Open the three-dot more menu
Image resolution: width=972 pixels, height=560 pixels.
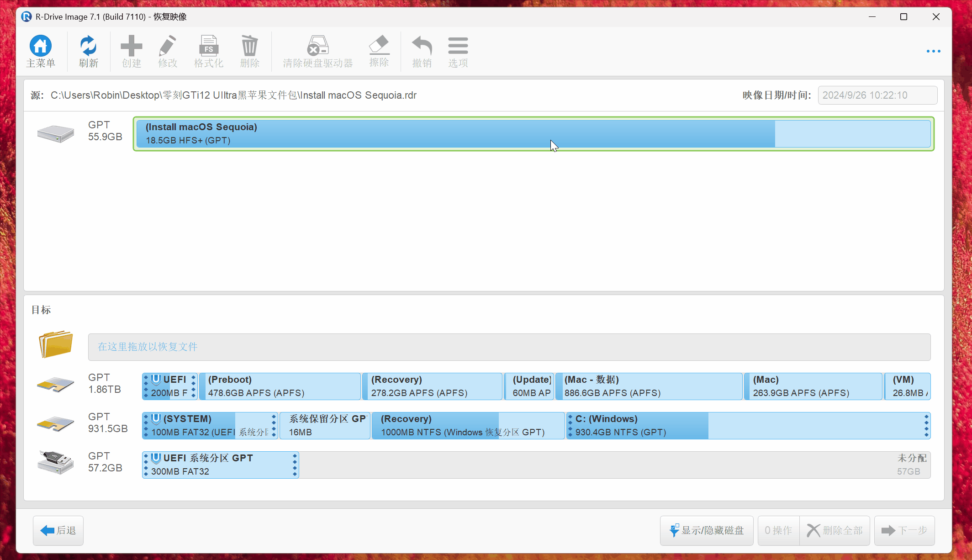tap(933, 51)
